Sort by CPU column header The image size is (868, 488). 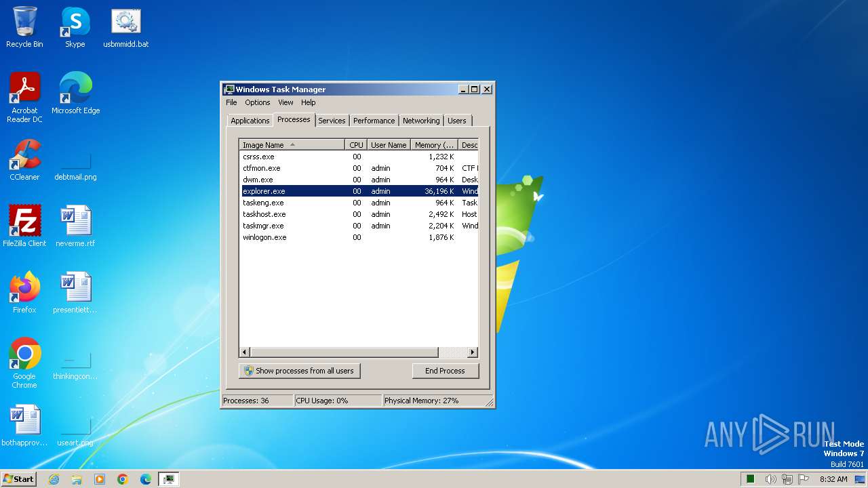pyautogui.click(x=356, y=145)
